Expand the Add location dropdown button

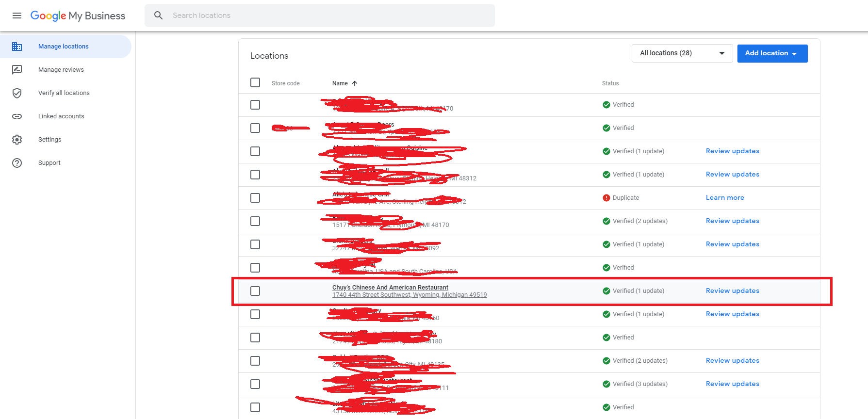[x=772, y=53]
